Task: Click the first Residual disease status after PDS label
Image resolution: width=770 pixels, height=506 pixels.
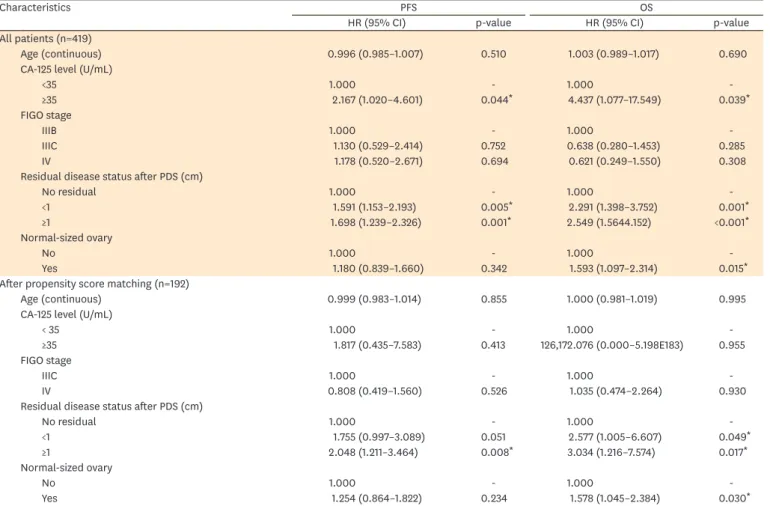Action: click(x=111, y=176)
